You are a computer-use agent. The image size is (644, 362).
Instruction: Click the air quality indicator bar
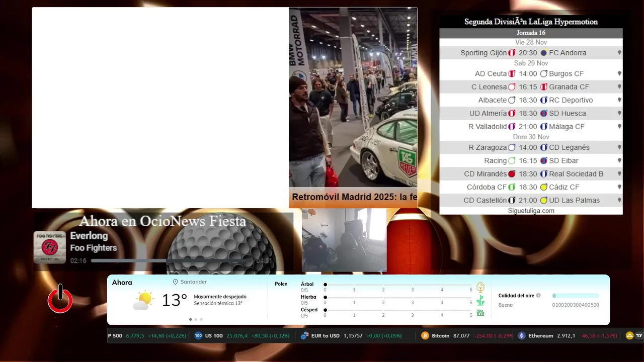click(576, 296)
